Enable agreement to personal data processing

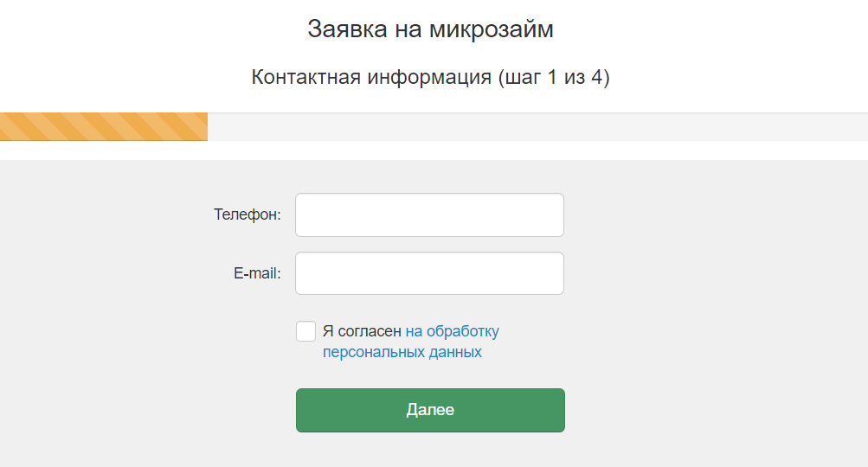305,331
